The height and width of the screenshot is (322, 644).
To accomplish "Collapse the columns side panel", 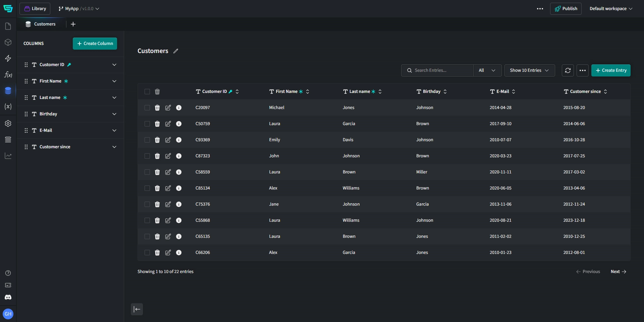I will pyautogui.click(x=137, y=309).
